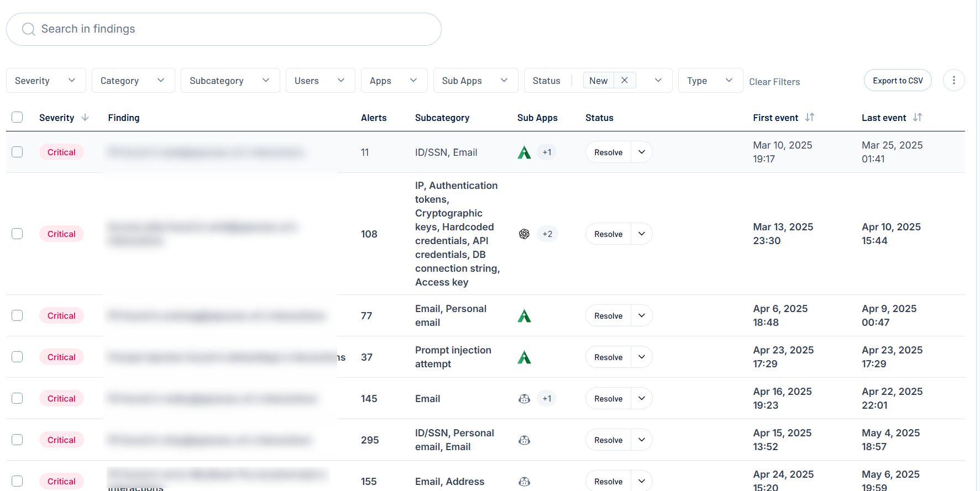The image size is (980, 491).
Task: Check the row with 108 alerts
Action: point(17,234)
